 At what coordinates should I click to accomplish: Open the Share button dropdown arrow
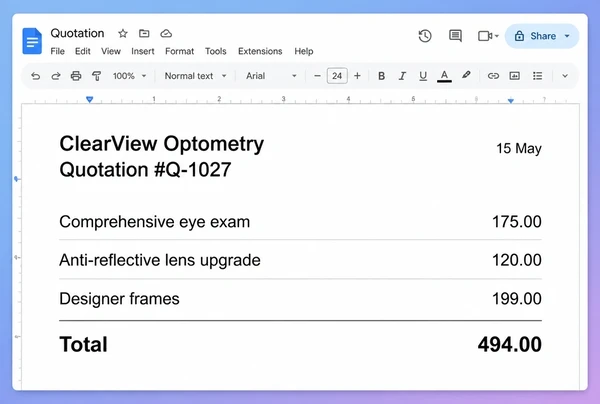tap(567, 36)
